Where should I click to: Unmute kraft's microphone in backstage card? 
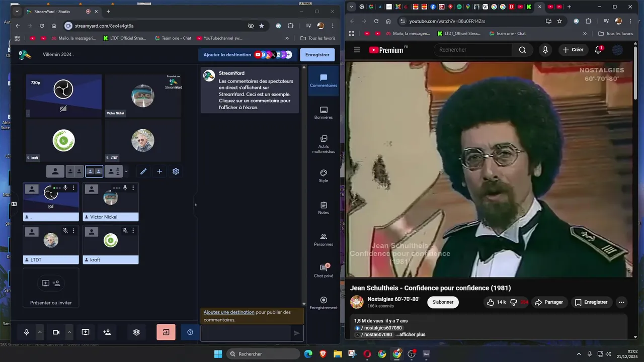pos(125,231)
